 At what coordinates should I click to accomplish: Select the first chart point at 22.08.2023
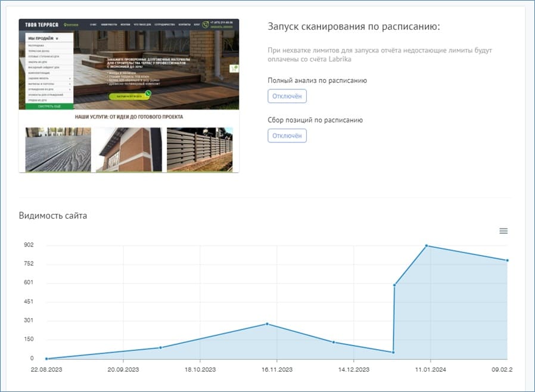[46, 359]
